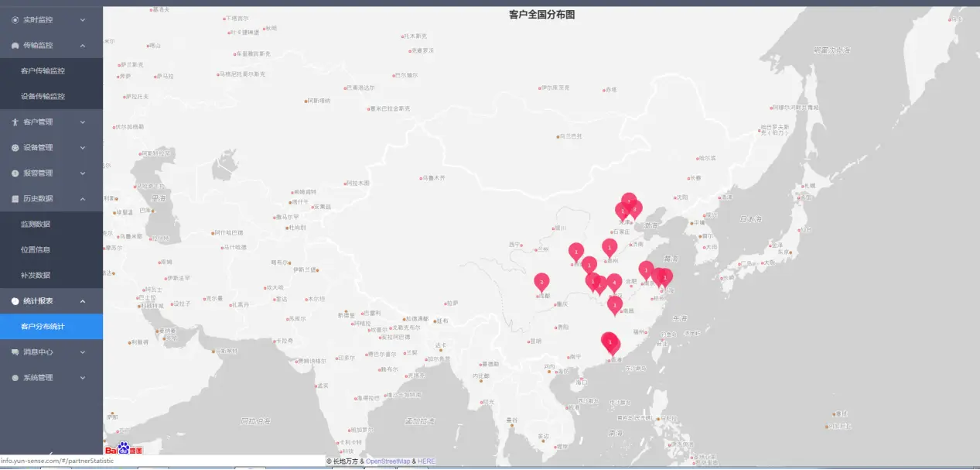
Task: Select 监测数据 under 历史数据
Action: coord(36,224)
